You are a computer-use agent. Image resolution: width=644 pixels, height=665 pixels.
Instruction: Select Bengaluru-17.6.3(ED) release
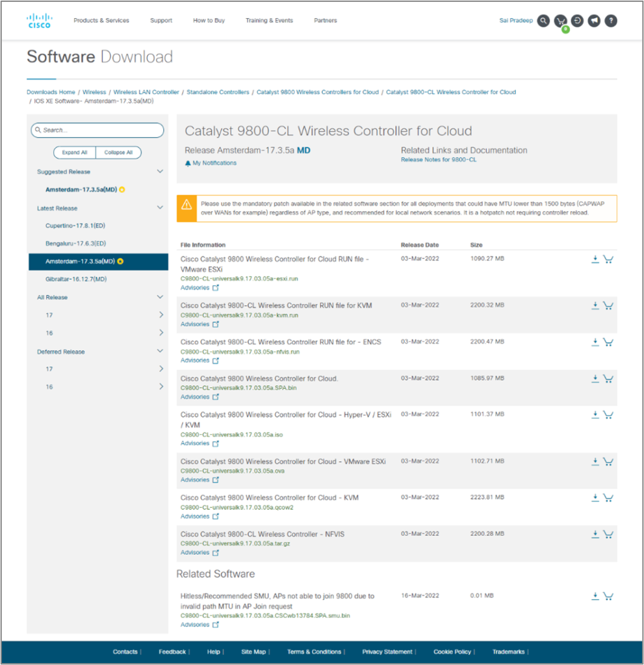click(x=75, y=244)
